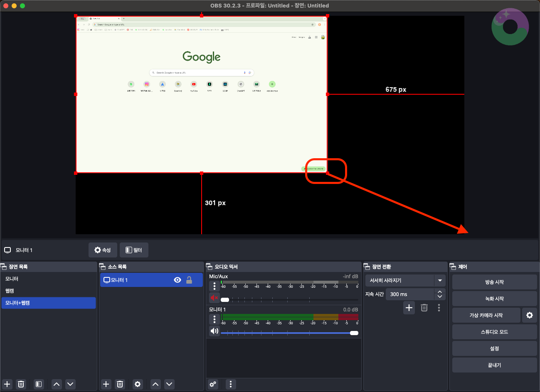Open 속성 properties button

[103, 250]
